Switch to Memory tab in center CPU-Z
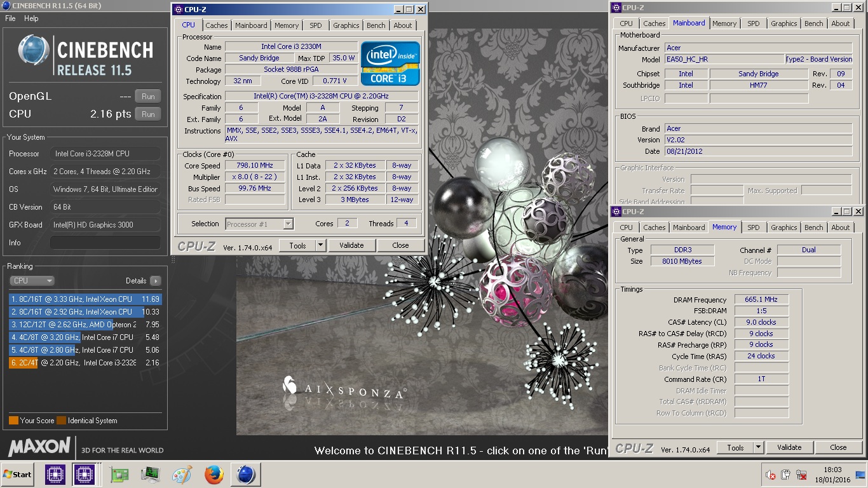This screenshot has width=868, height=488. [x=287, y=25]
